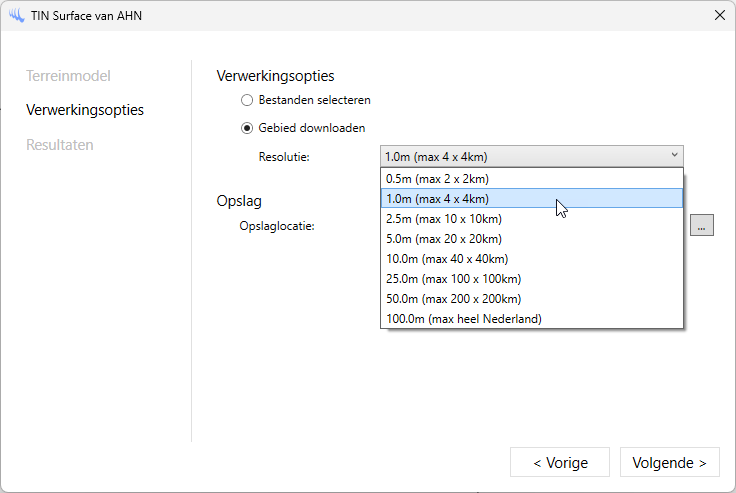736x493 pixels.
Task: Switch to the Resultaten step
Action: click(x=60, y=144)
